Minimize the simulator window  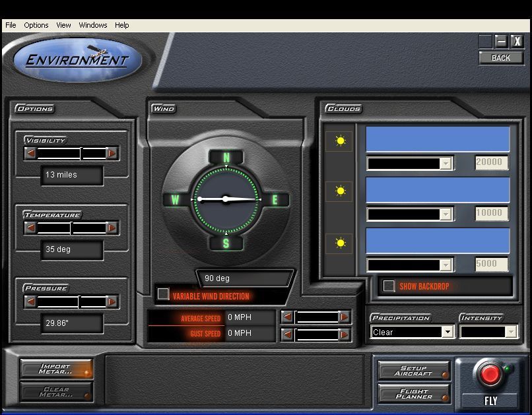point(501,42)
